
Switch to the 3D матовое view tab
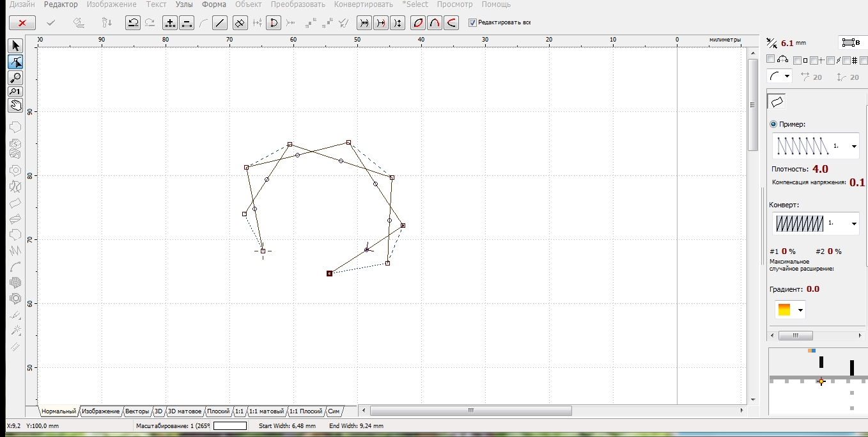point(184,411)
